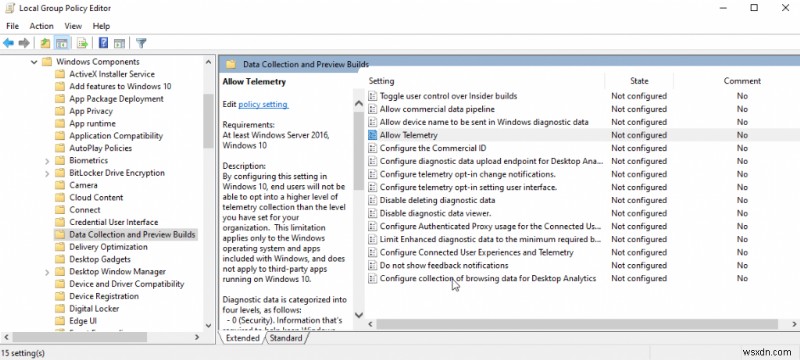Click the tree pane vertical scrollbar thumb
This screenshot has height=360, width=800.
[208, 121]
